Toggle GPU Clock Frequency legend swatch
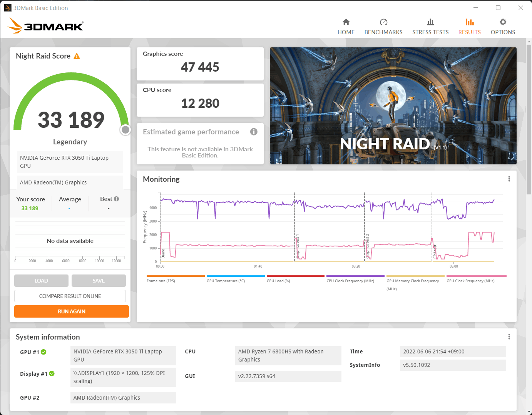This screenshot has width=532, height=415. pyautogui.click(x=477, y=276)
